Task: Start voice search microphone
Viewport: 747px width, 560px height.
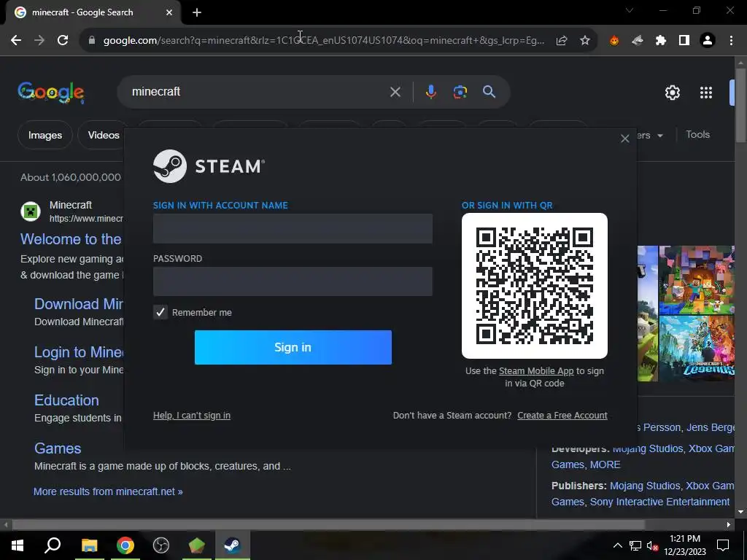Action: click(430, 91)
